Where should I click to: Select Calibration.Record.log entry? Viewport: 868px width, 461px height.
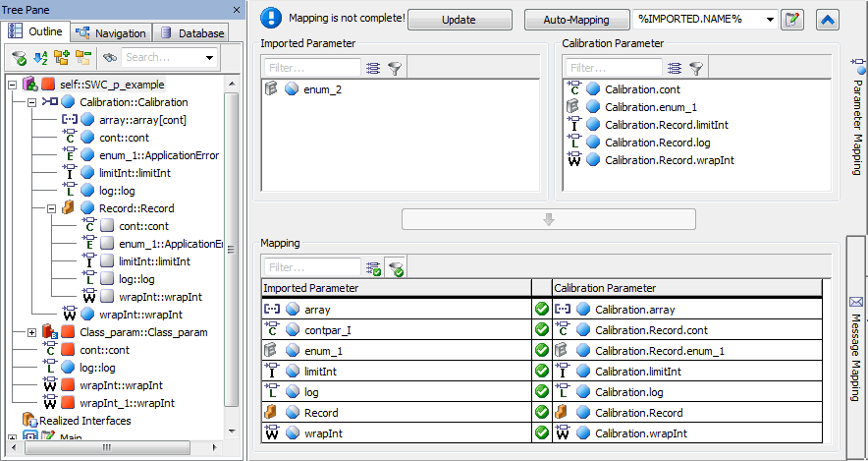[657, 143]
